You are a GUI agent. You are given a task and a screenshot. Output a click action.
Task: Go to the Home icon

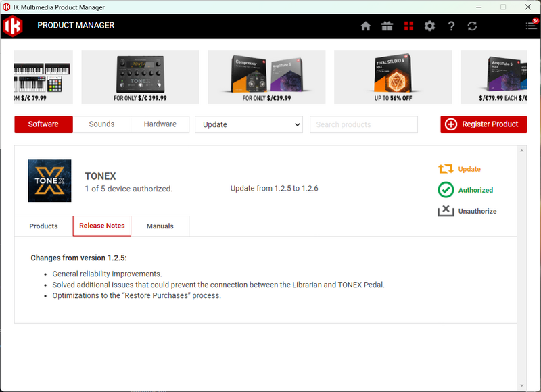pyautogui.click(x=365, y=26)
